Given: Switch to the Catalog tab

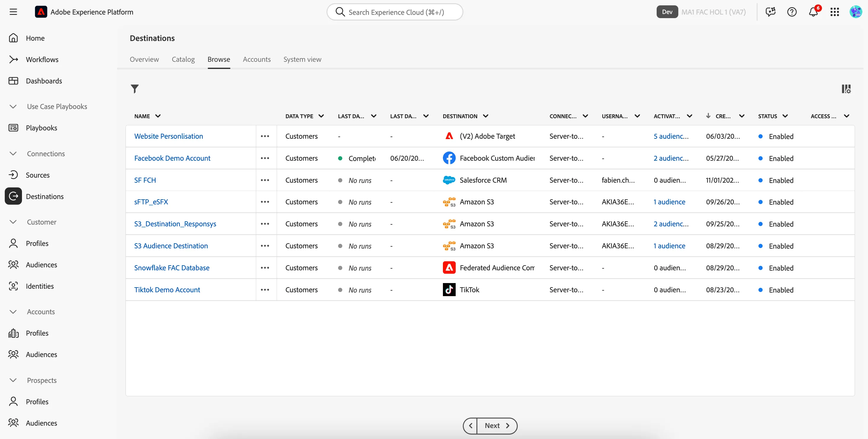Looking at the screenshot, I should (183, 59).
